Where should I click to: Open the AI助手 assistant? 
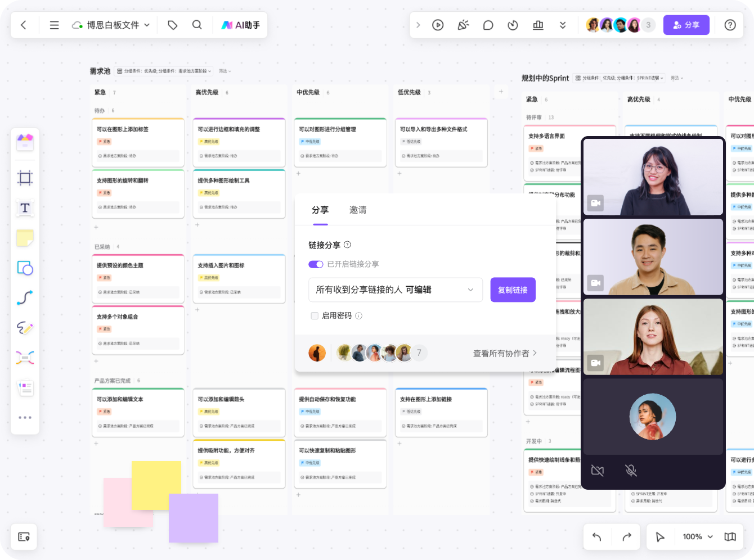point(241,25)
